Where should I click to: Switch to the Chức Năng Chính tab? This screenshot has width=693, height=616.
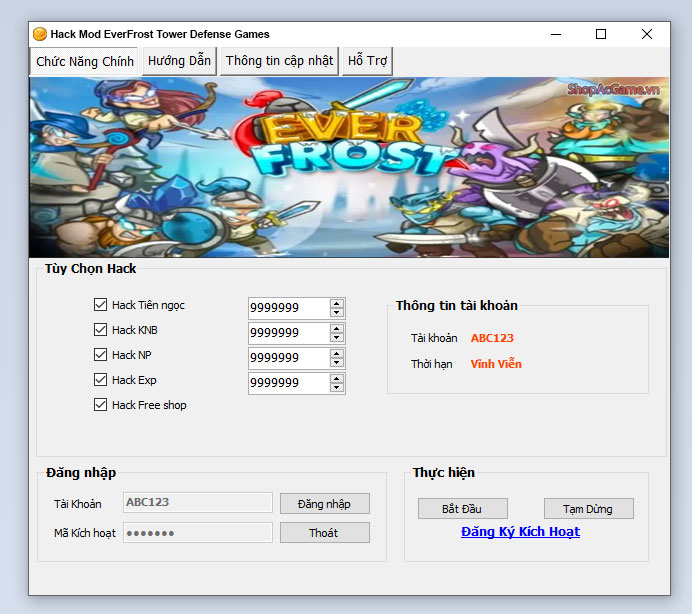click(85, 61)
